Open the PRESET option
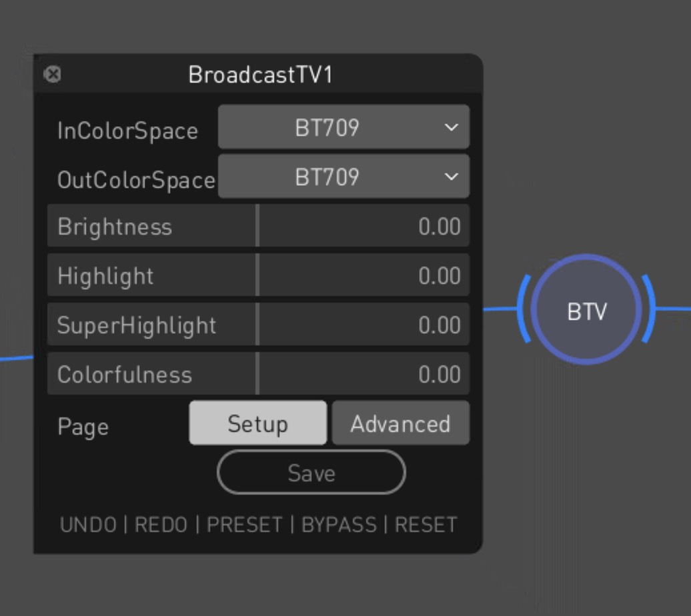The width and height of the screenshot is (691, 616). pyautogui.click(x=244, y=525)
